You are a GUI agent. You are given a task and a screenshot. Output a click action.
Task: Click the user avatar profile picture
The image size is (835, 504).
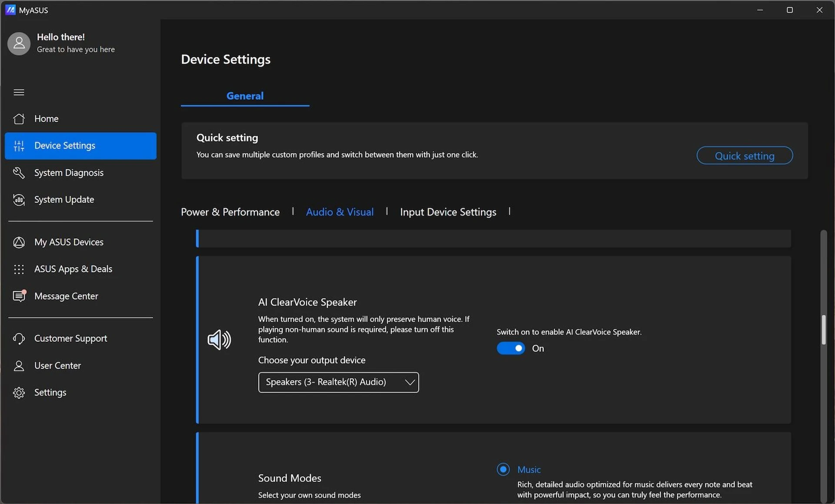click(x=19, y=43)
